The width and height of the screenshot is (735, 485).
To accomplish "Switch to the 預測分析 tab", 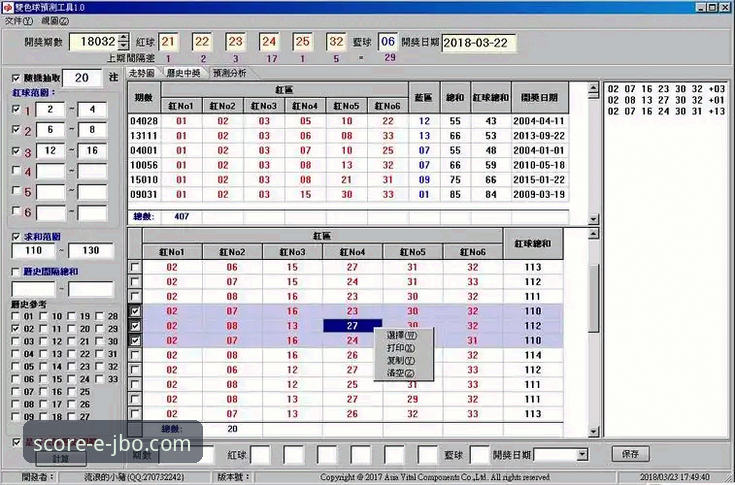I will click(x=230, y=73).
